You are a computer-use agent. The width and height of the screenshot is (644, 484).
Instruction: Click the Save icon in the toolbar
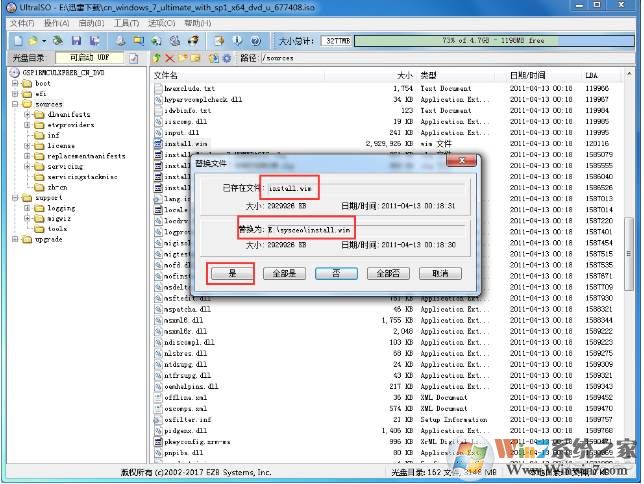click(76, 41)
